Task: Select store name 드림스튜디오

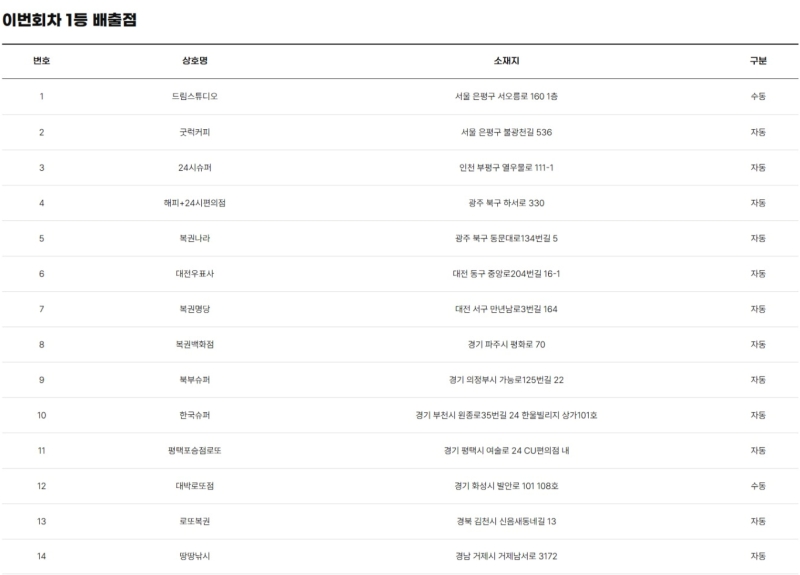Action: [195, 96]
